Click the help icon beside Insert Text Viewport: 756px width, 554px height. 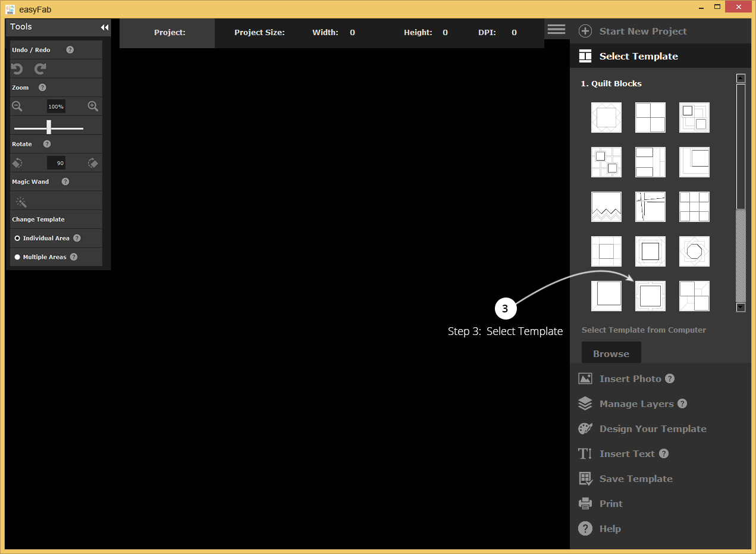664,453
